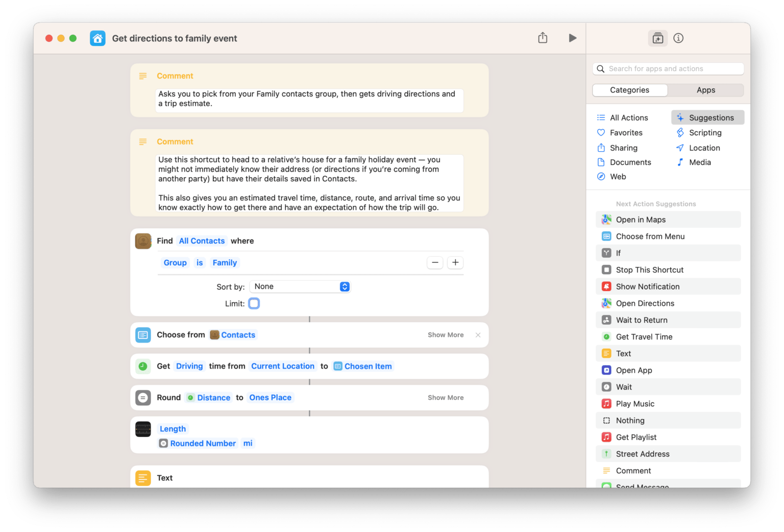Click the share icon in the title bar
This screenshot has height=532, width=784.
(543, 38)
